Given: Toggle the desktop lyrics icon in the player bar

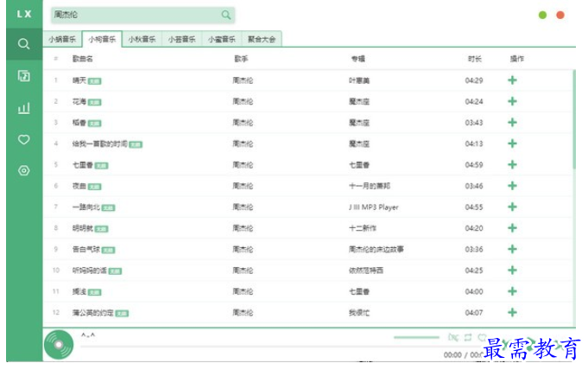Looking at the screenshot, I should point(453,337).
